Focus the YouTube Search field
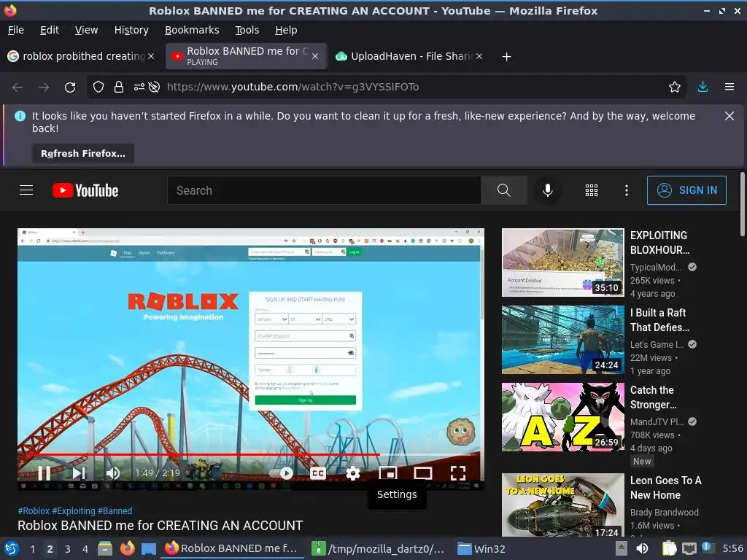Screen dimensions: 747x560 324,190
